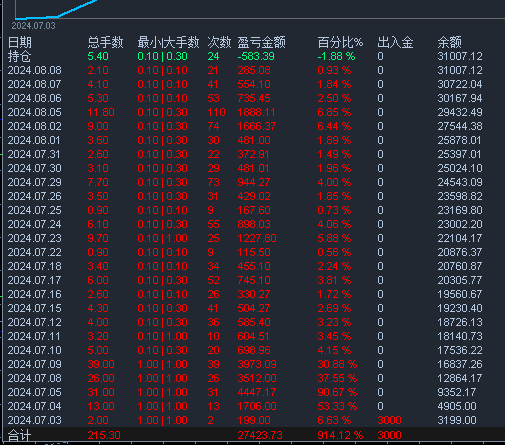Click the 余额 column header
Image resolution: width=505 pixels, height=445 pixels.
coord(449,42)
